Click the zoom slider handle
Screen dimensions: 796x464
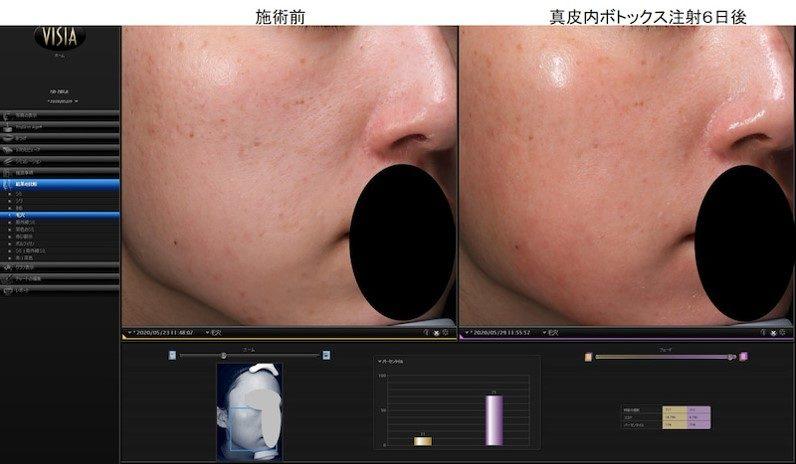(223, 355)
